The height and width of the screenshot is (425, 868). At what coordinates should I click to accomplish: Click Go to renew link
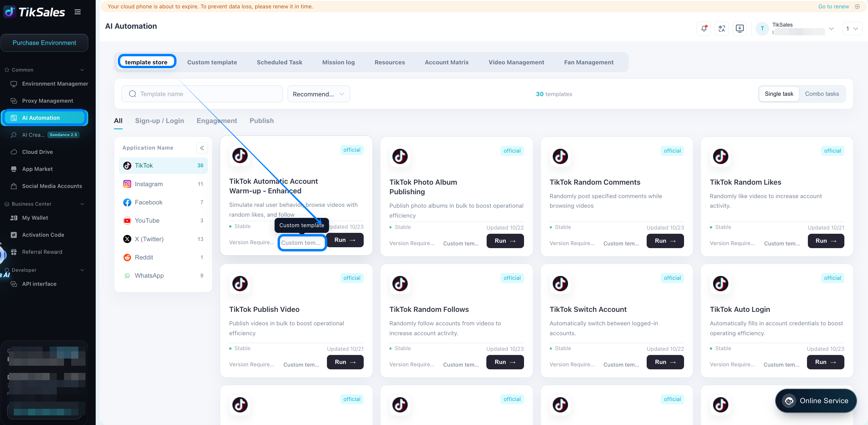click(x=833, y=6)
